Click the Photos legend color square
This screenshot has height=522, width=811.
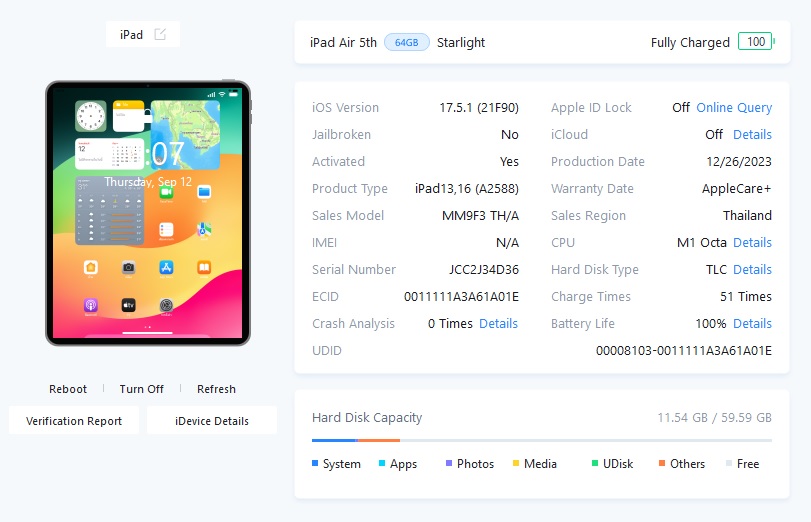click(x=449, y=463)
